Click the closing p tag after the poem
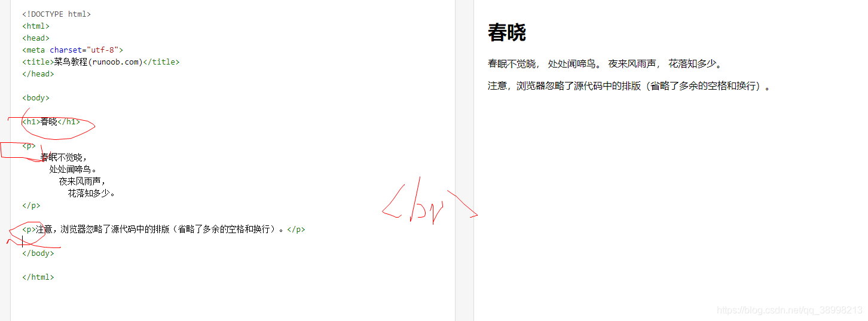This screenshot has height=321, width=868. (x=31, y=205)
